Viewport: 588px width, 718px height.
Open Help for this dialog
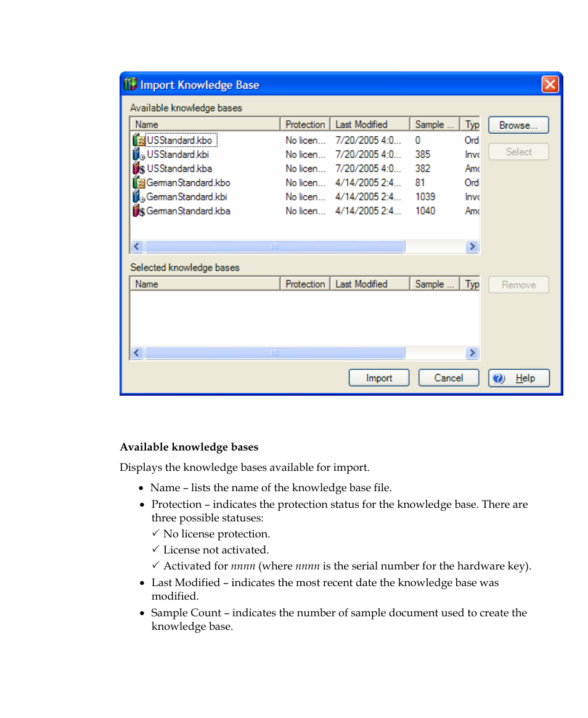pyautogui.click(x=519, y=378)
